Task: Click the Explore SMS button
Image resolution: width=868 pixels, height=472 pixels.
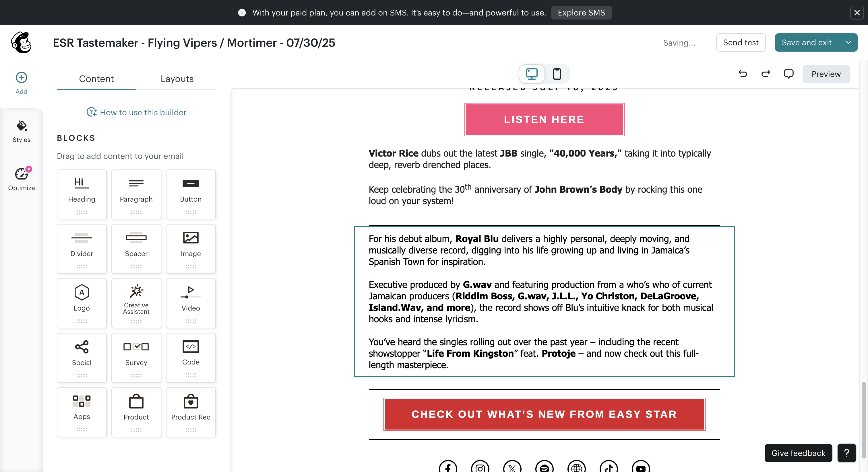Action: [581, 13]
